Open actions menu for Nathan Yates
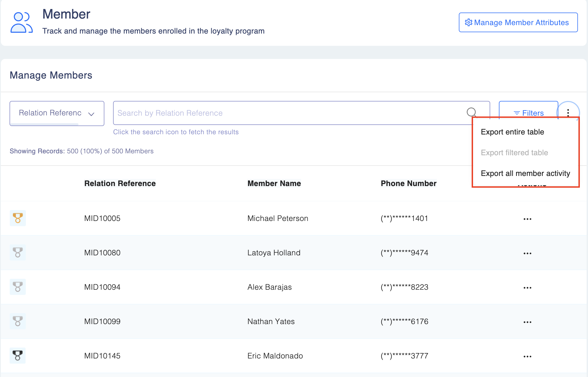The width and height of the screenshot is (588, 377). tap(527, 322)
